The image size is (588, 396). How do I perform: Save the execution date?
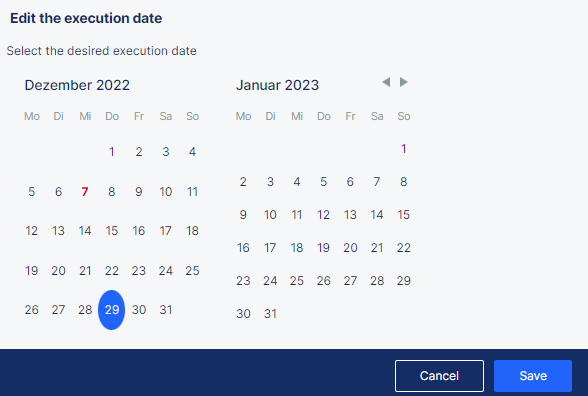[x=533, y=376]
